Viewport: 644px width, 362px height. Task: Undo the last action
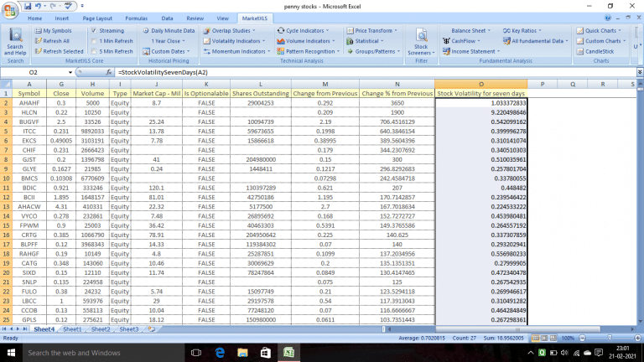point(38,6)
